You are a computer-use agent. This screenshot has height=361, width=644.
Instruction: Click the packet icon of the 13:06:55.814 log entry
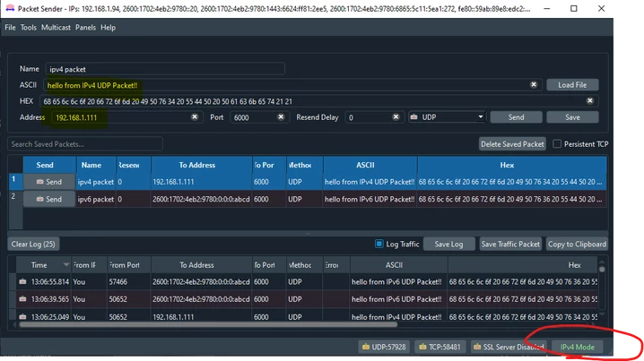(22, 281)
